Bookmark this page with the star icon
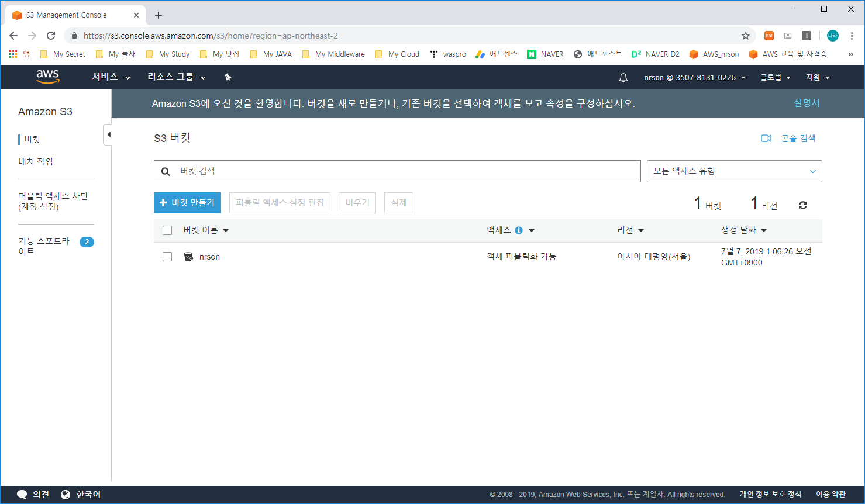The width and height of the screenshot is (865, 504). point(746,36)
